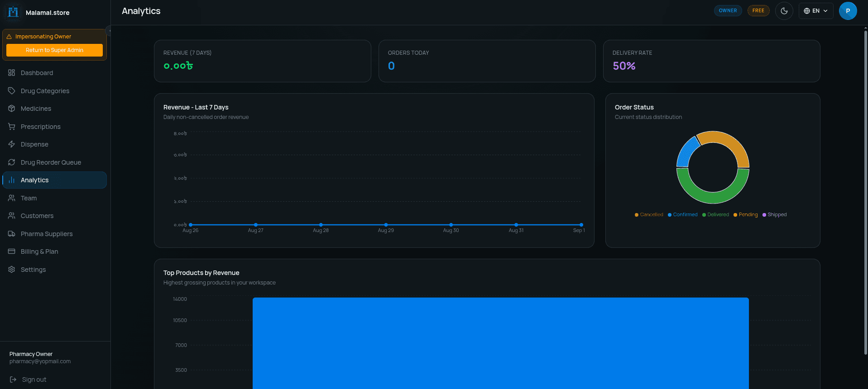Image resolution: width=868 pixels, height=389 pixels.
Task: Select Drug Reorder Queue in sidebar
Action: [x=54, y=162]
